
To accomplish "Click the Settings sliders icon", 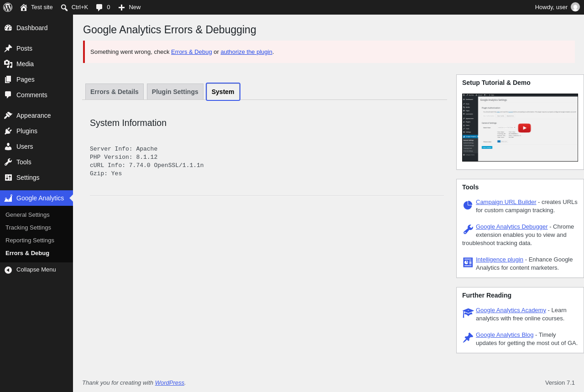I will pos(8,178).
